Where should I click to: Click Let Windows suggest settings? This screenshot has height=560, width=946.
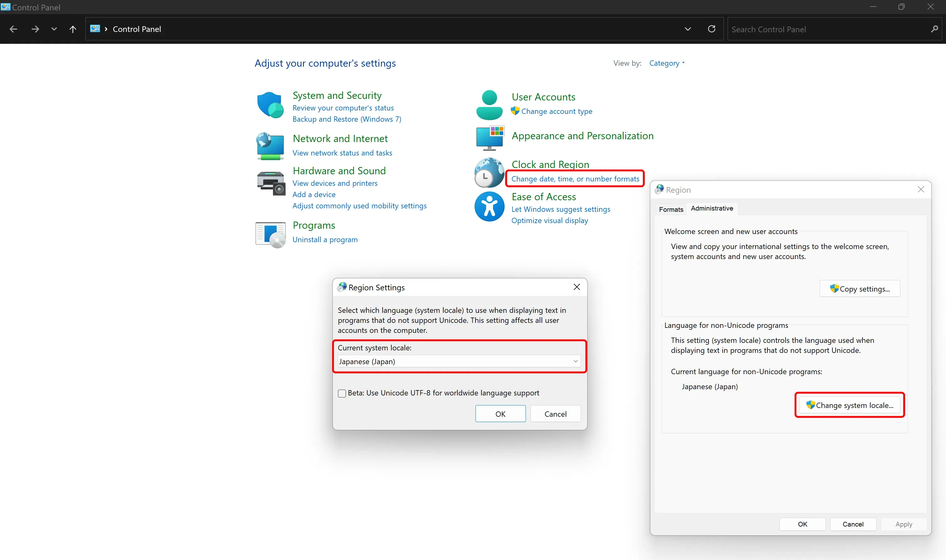point(560,209)
